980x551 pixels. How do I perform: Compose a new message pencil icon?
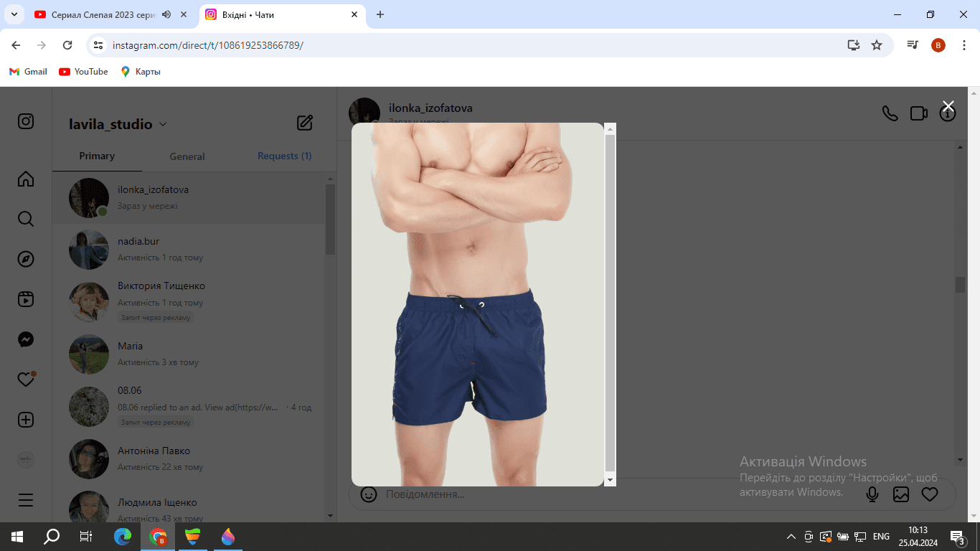pos(305,123)
